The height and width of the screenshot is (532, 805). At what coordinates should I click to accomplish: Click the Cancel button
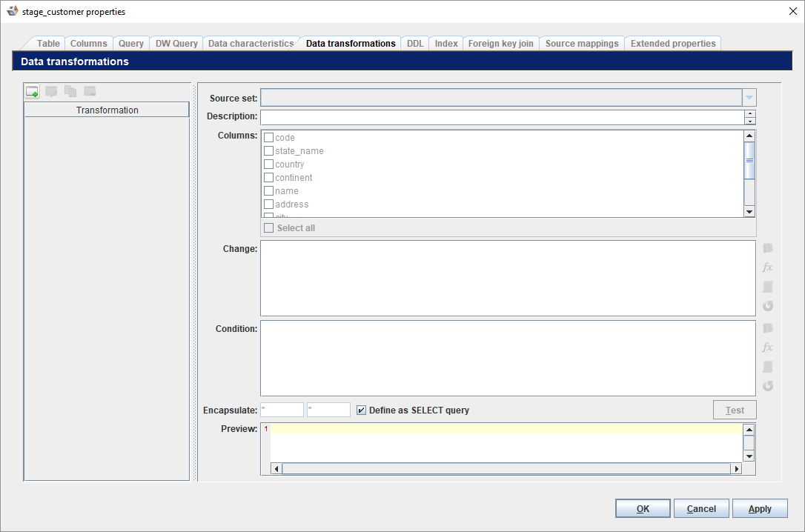701,508
